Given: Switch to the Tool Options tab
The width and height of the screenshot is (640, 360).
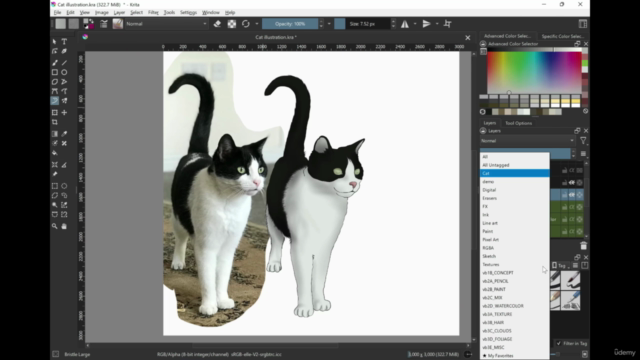Looking at the screenshot, I should pos(518,123).
